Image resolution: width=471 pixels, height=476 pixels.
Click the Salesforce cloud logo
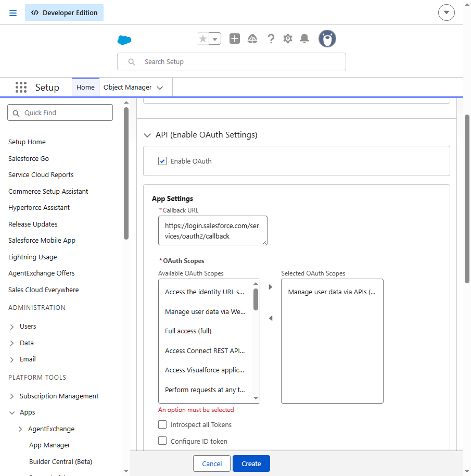point(124,40)
